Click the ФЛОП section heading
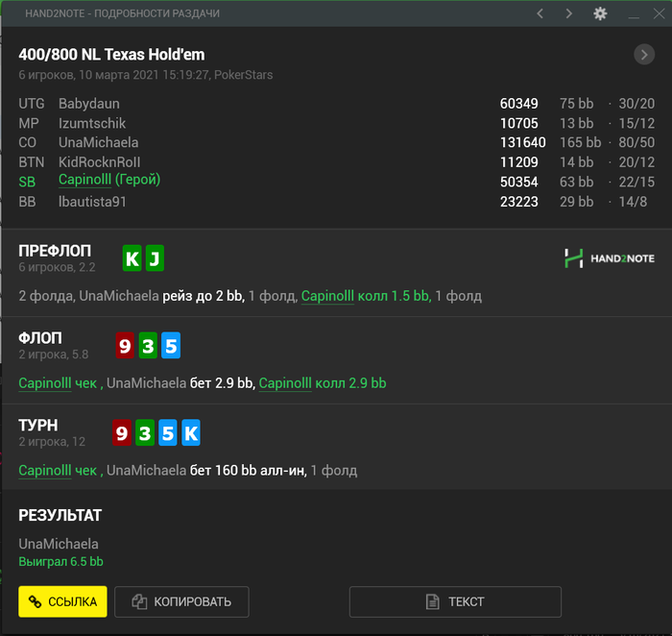Viewport: 672px width, 636px height. tap(40, 338)
